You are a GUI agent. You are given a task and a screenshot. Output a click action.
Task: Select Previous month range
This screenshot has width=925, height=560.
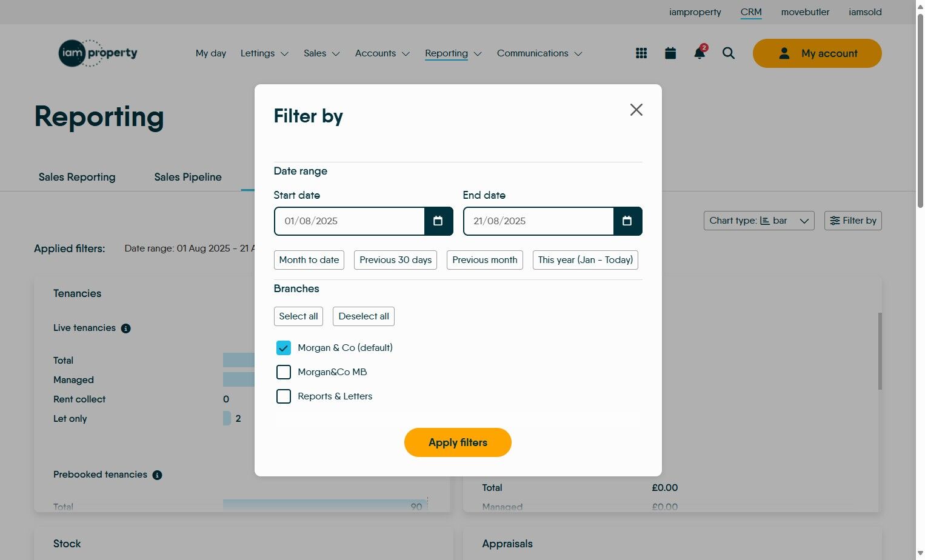tap(485, 260)
